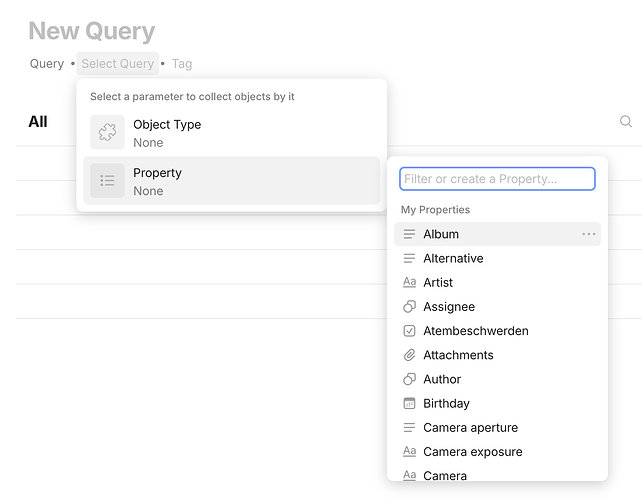
Task: Select the Album property
Action: tap(497, 234)
